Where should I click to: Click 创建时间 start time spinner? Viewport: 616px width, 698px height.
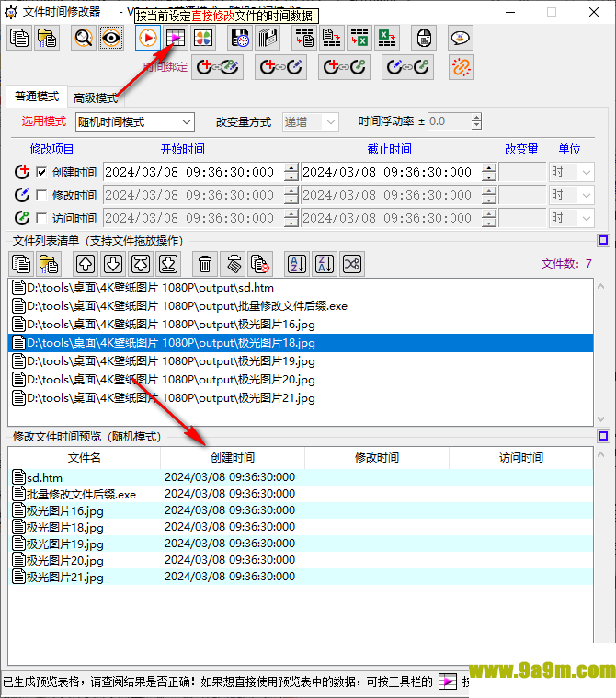point(291,172)
